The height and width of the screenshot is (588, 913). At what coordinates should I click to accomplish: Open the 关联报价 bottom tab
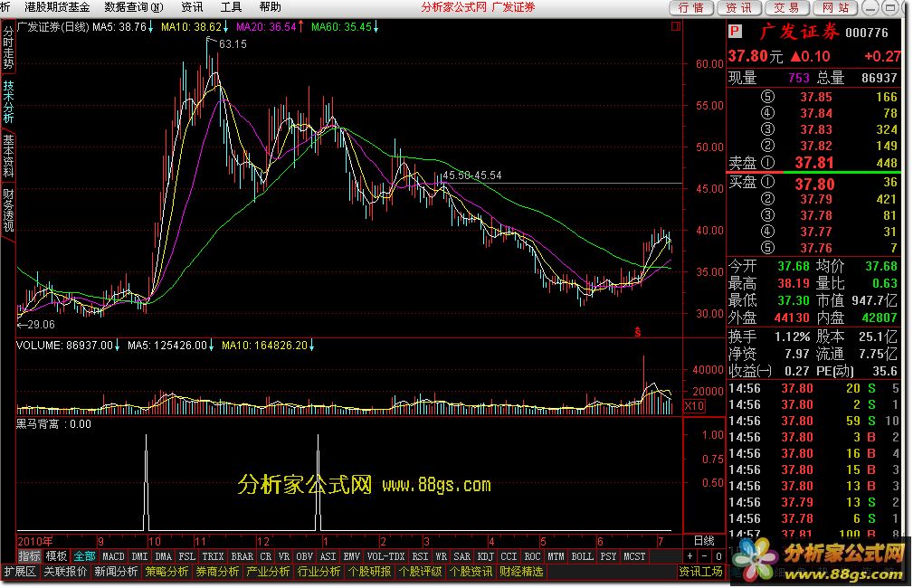coord(65,572)
